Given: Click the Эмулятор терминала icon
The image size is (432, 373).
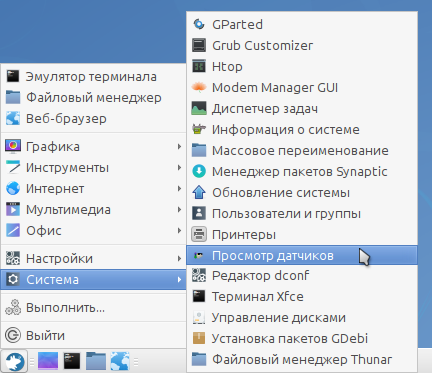Looking at the screenshot, I should [13, 77].
